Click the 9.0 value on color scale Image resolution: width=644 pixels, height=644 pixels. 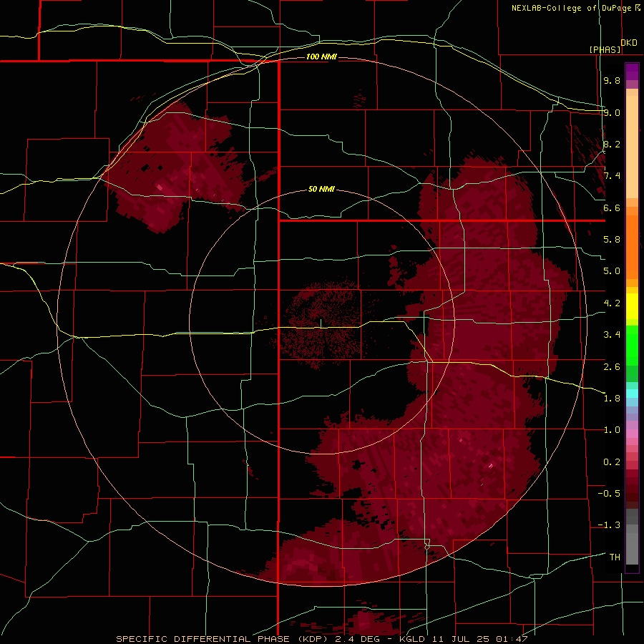[612, 112]
